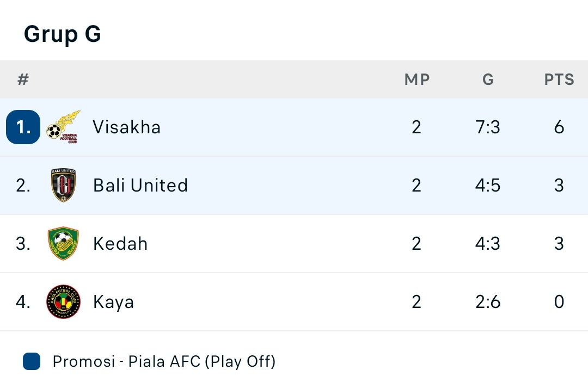
Task: Click Kaya's 0 points value
Action: [x=559, y=301]
